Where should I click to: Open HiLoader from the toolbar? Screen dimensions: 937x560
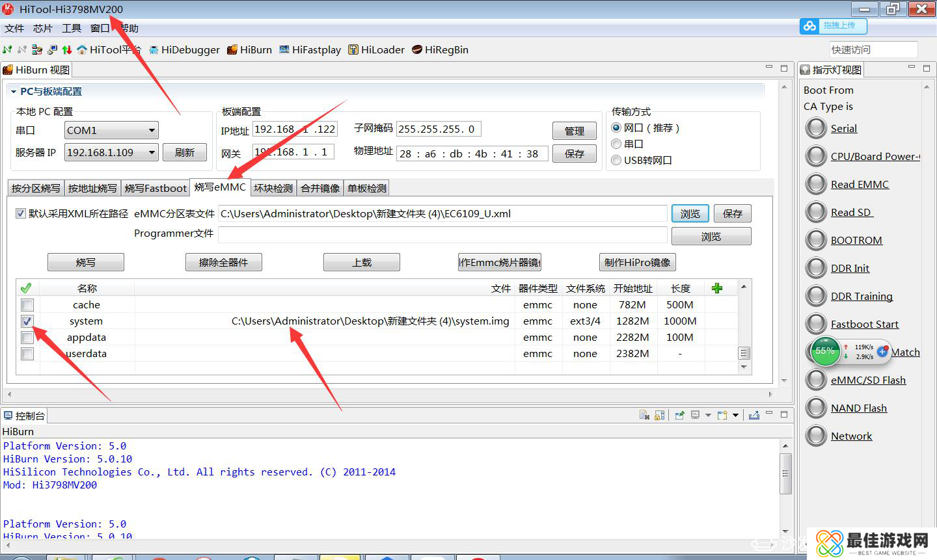point(376,50)
